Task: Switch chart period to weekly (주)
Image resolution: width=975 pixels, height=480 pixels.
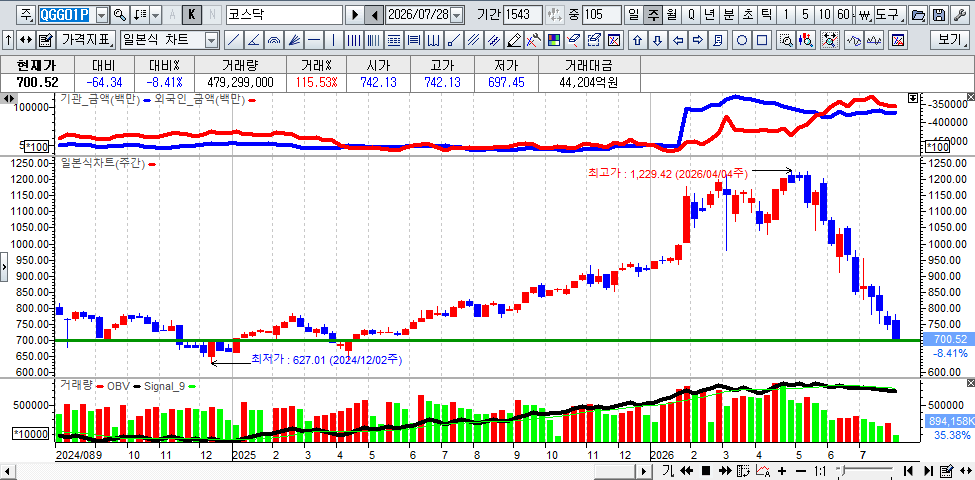Action: click(652, 14)
